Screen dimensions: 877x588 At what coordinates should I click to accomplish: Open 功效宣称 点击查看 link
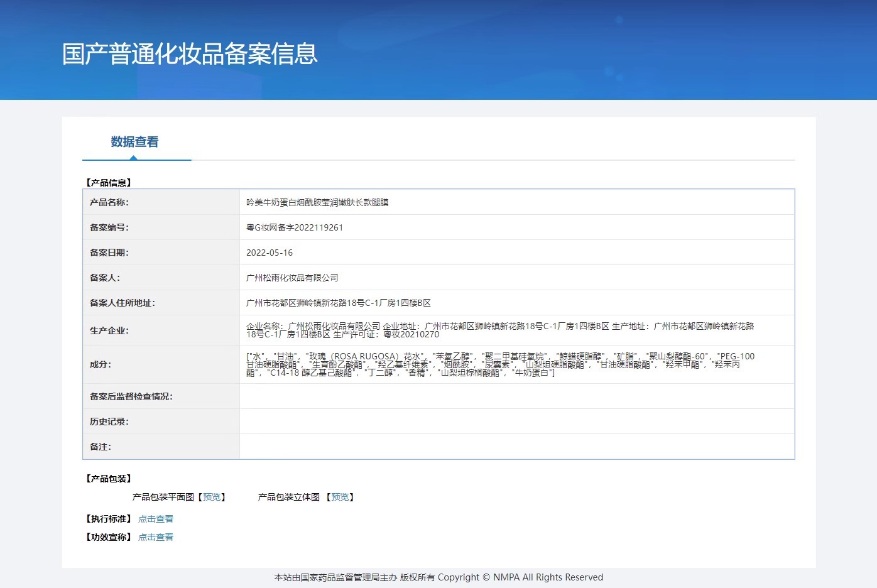tap(156, 537)
